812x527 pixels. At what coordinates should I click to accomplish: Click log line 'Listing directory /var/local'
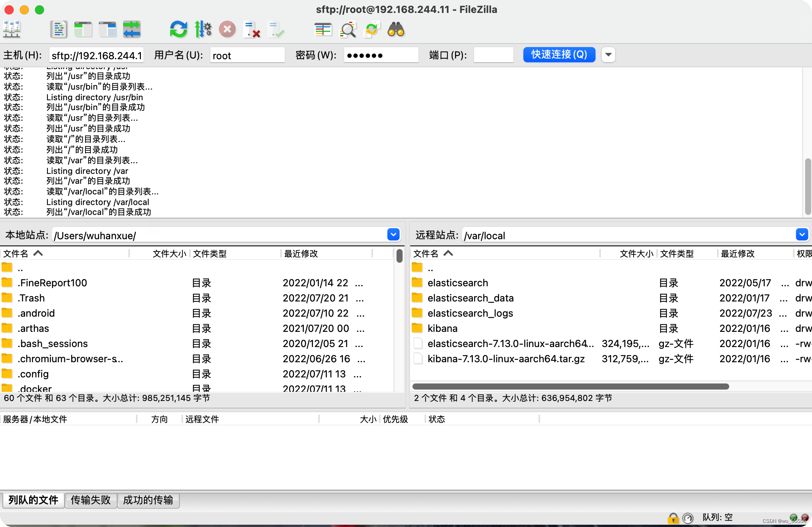(98, 202)
